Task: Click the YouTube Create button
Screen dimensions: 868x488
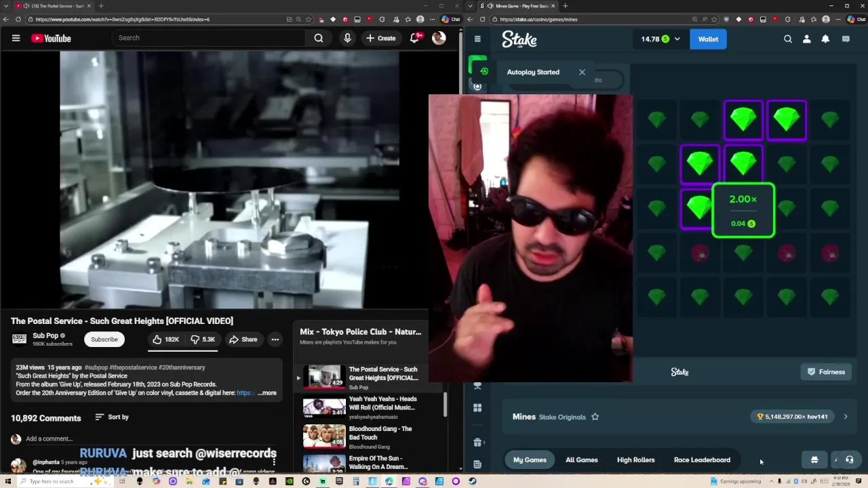Action: (x=380, y=38)
